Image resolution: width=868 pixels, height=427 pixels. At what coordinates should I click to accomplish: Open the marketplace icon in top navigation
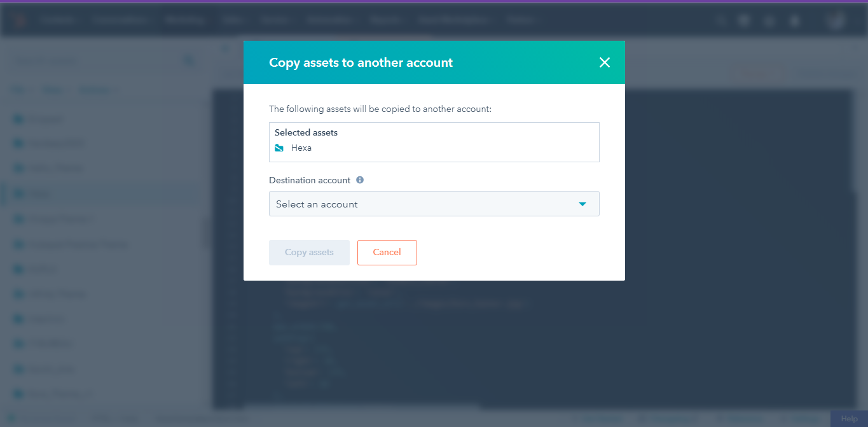[x=745, y=21]
